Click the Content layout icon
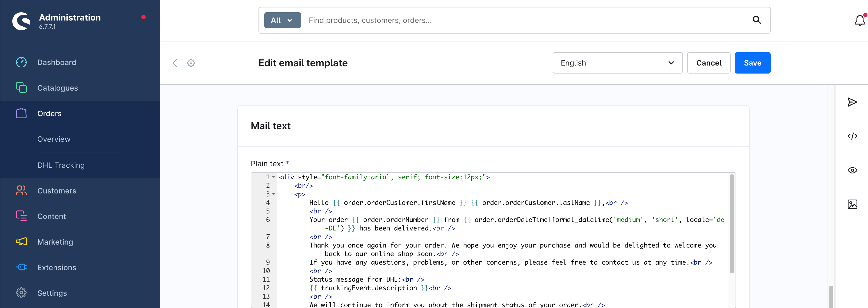Viewport: 868px width, 308px height. (x=21, y=216)
